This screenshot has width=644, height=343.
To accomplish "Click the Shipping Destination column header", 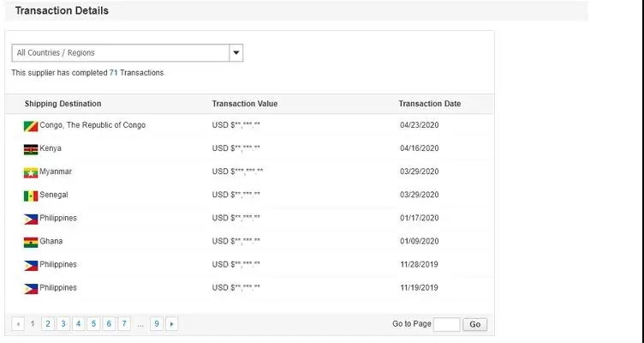I will [x=63, y=104].
